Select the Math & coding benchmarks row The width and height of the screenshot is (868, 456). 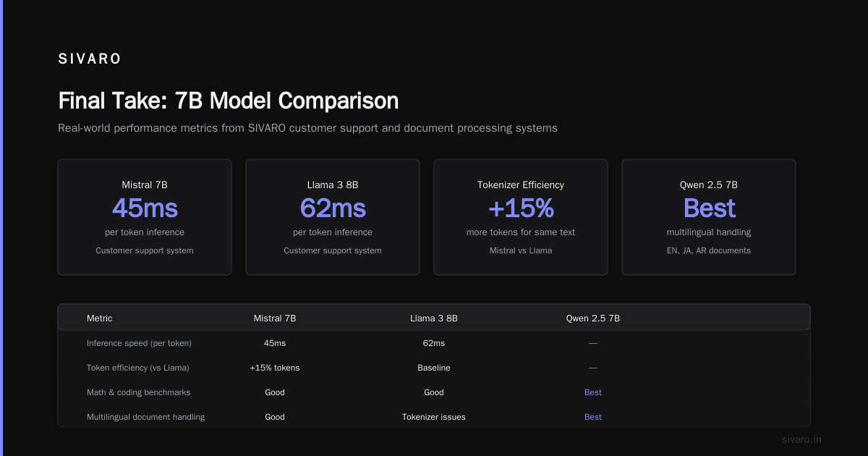(434, 392)
